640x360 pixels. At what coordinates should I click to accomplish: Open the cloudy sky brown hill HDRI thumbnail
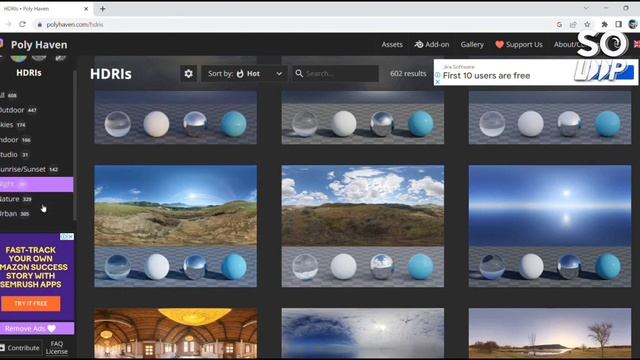(x=363, y=226)
